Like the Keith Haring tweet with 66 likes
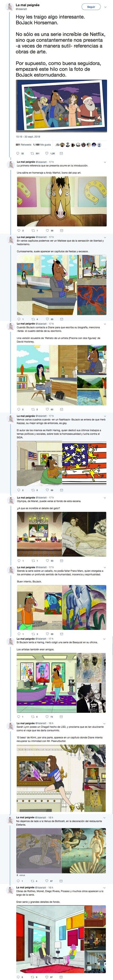The width and height of the screenshot is (113, 980). (x=49, y=490)
